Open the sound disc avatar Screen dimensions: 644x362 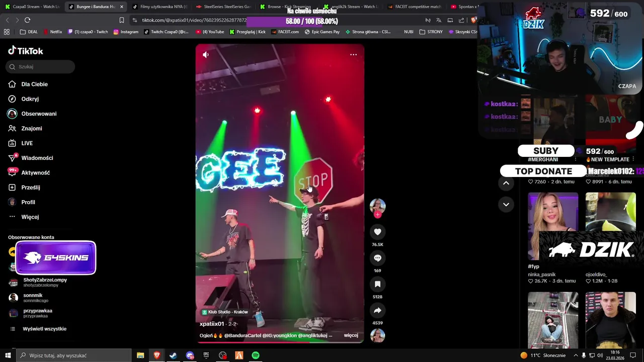(x=377, y=335)
